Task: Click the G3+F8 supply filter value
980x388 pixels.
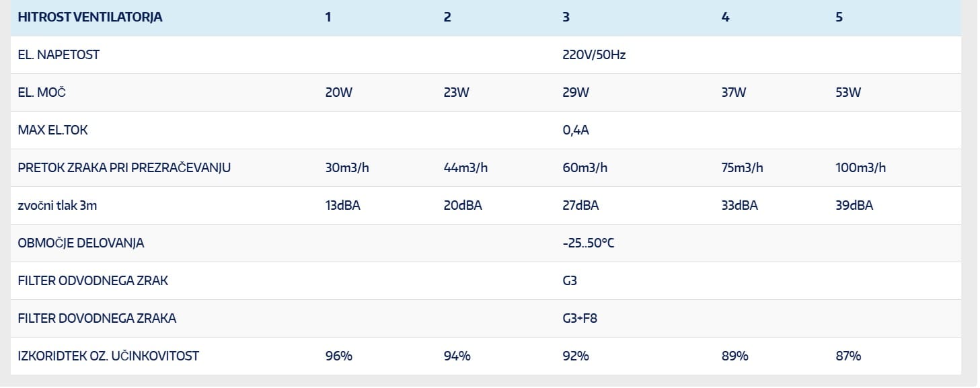Action: (580, 319)
